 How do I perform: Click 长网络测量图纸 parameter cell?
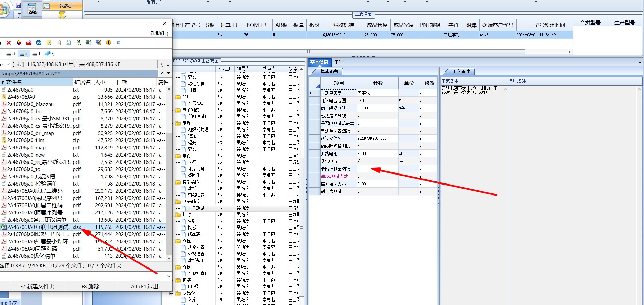pyautogui.click(x=377, y=169)
